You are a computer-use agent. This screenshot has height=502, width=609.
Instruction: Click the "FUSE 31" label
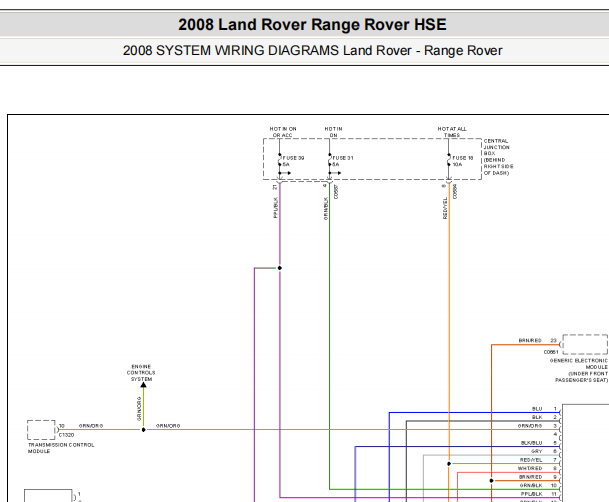point(343,158)
